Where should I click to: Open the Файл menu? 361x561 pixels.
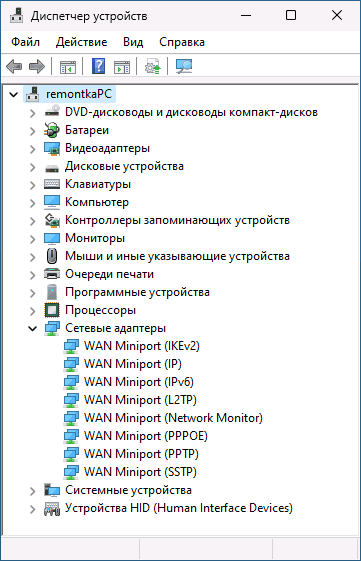(x=25, y=42)
